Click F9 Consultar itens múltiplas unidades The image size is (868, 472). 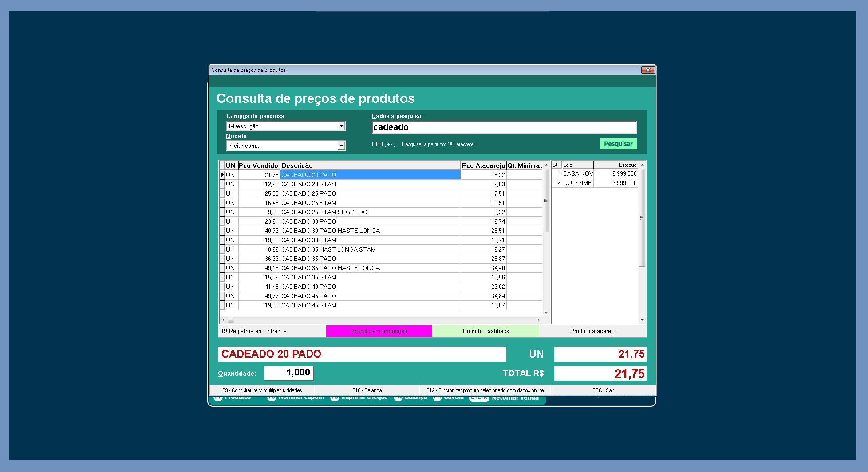pyautogui.click(x=262, y=390)
